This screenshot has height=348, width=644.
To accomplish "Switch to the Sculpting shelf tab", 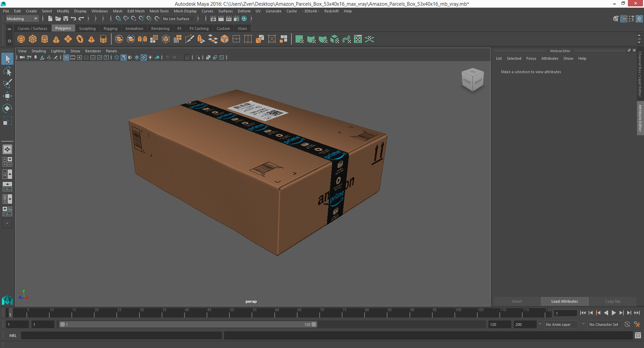I will click(87, 29).
